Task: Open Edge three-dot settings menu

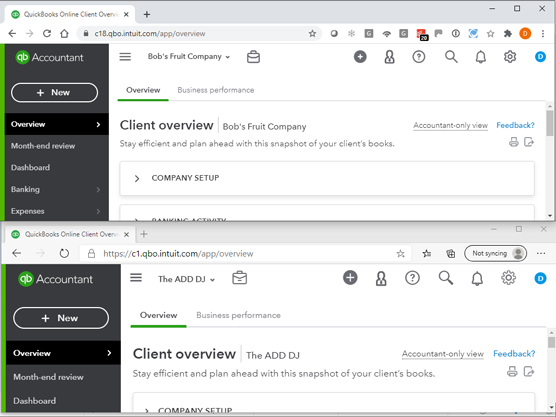Action: pyautogui.click(x=541, y=254)
